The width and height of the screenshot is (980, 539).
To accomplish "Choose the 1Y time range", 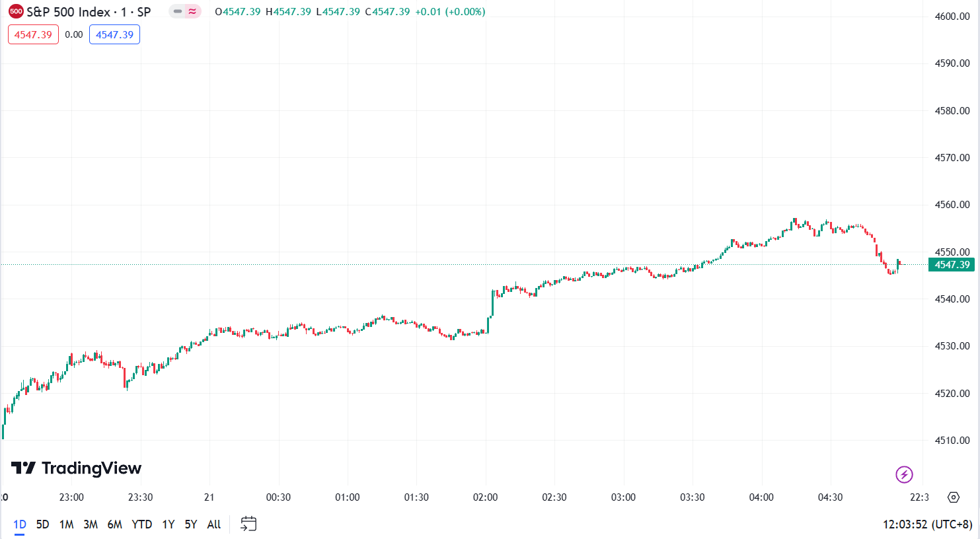I will tap(169, 524).
